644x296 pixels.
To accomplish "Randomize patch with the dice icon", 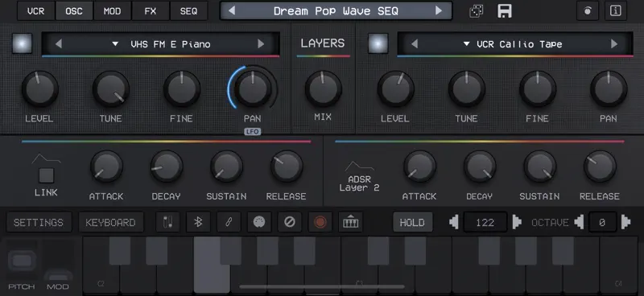I will coord(477,11).
